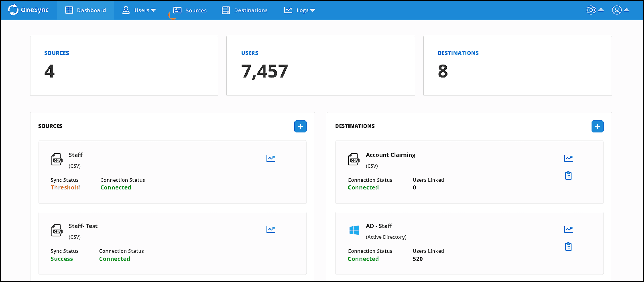Open the Staff- Test source name
The image size is (644, 282).
pyautogui.click(x=83, y=226)
